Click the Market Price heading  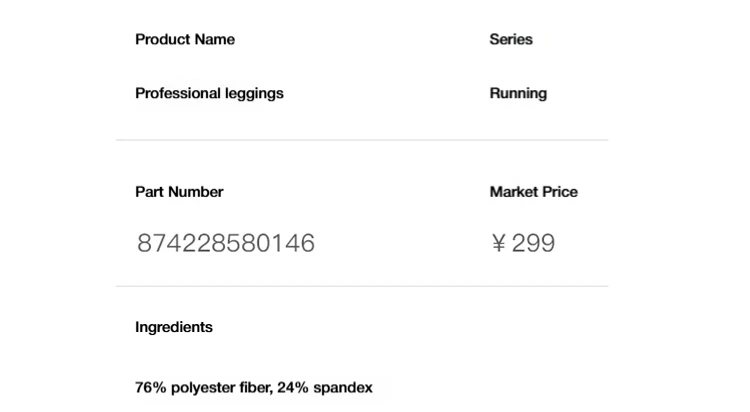coord(533,192)
